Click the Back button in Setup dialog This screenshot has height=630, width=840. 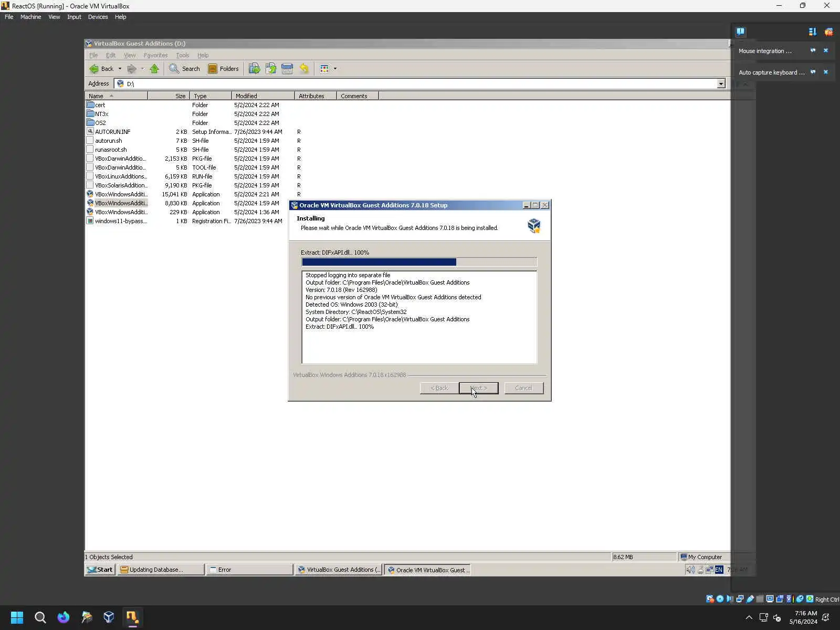click(439, 388)
